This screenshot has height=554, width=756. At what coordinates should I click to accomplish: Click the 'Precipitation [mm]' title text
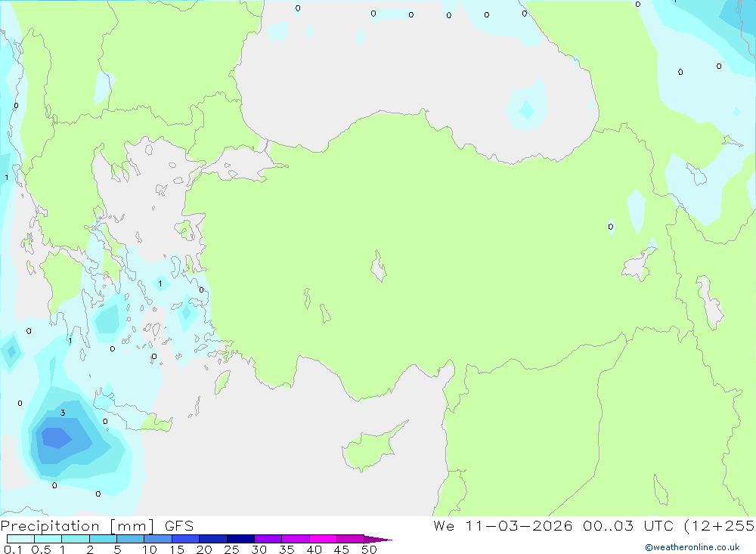click(78, 526)
